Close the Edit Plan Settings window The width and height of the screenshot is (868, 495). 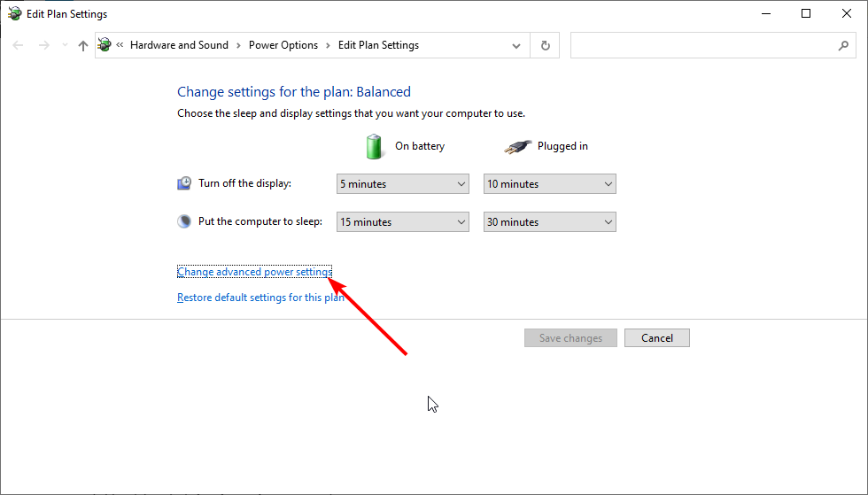click(847, 14)
